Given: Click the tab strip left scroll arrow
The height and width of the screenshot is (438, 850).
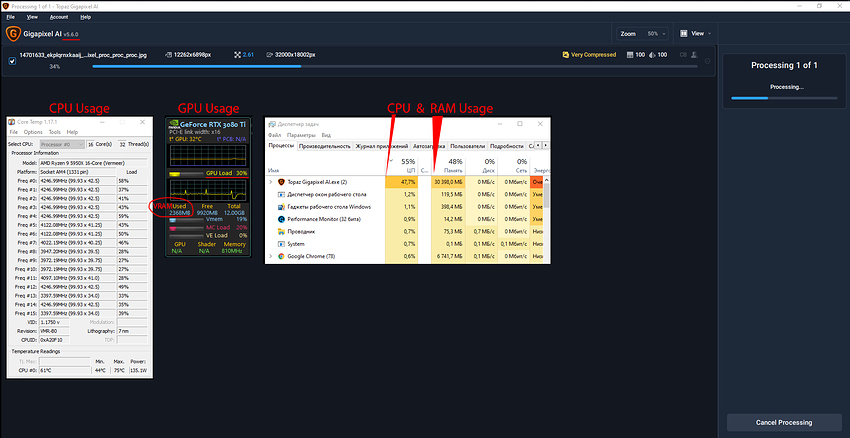Looking at the screenshot, I should (x=538, y=146).
